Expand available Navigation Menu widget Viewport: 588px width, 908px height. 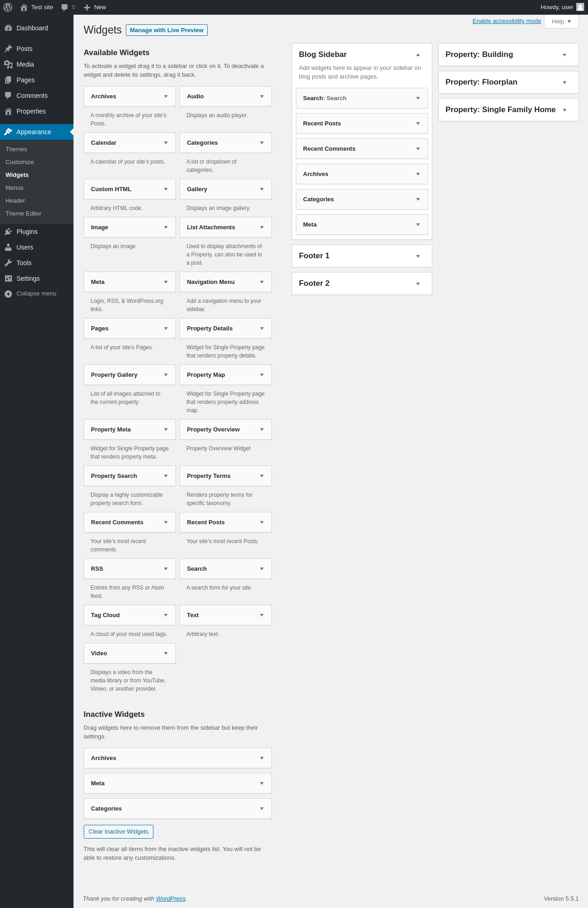[262, 282]
